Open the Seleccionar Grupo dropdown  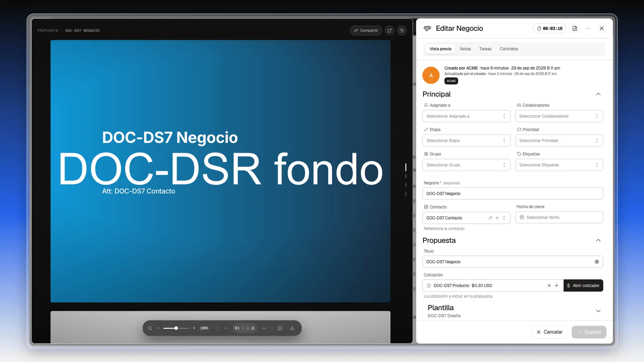[466, 165]
